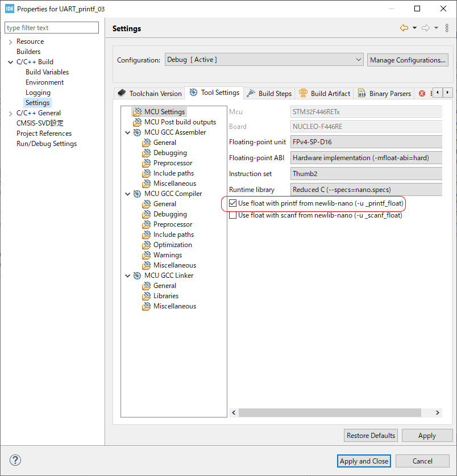
Task: Disable float with printf from newlib-nano
Action: click(232, 203)
